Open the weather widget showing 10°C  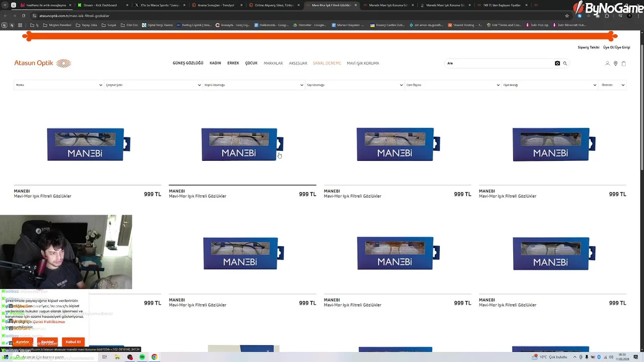tap(549, 357)
